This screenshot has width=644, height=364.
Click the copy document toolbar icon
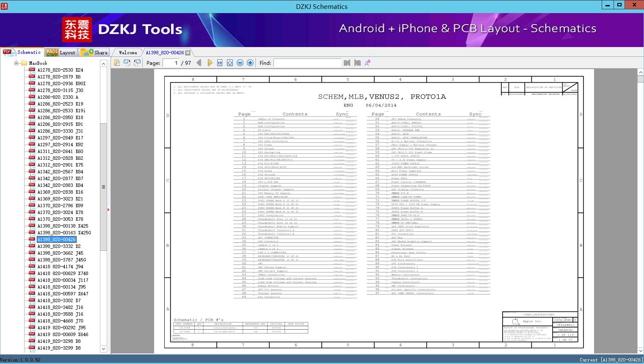point(116,63)
